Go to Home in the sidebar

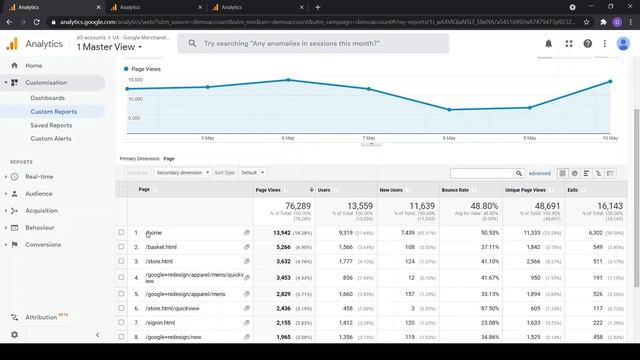pyautogui.click(x=33, y=65)
